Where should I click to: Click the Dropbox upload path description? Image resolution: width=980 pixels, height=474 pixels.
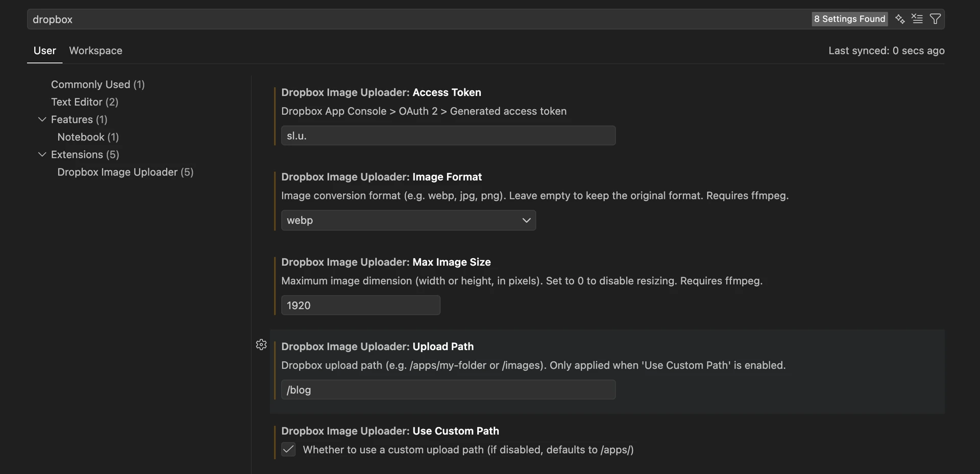[533, 365]
